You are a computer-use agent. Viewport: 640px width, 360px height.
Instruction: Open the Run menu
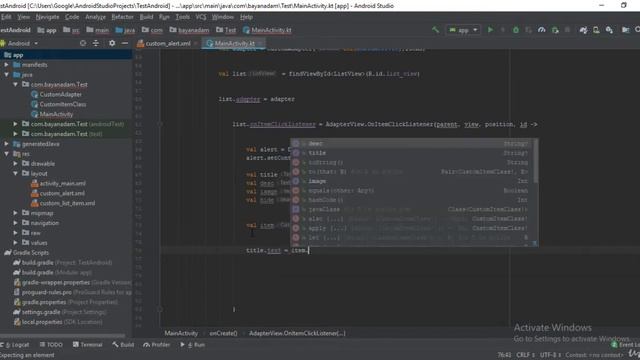(x=164, y=17)
